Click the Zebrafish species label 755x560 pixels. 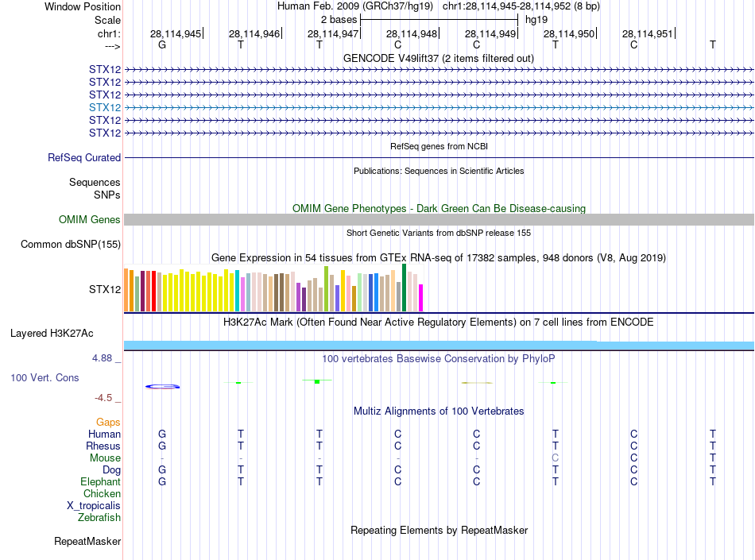tap(99, 518)
